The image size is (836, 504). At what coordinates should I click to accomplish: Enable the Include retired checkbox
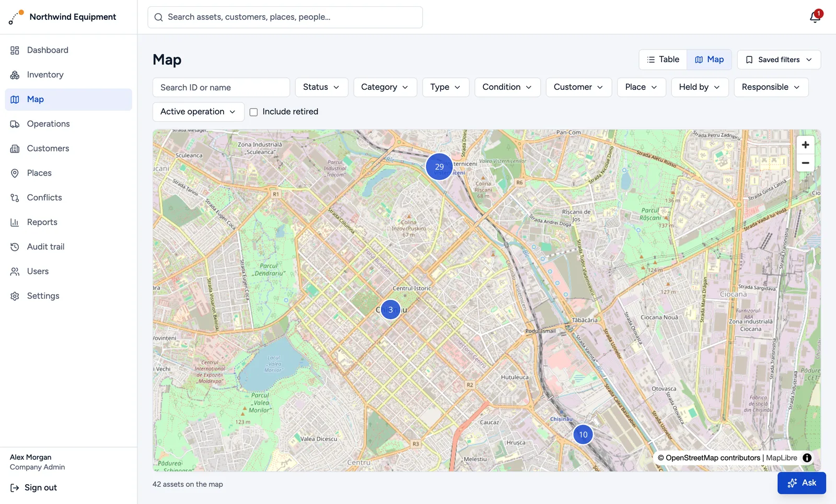click(x=253, y=112)
